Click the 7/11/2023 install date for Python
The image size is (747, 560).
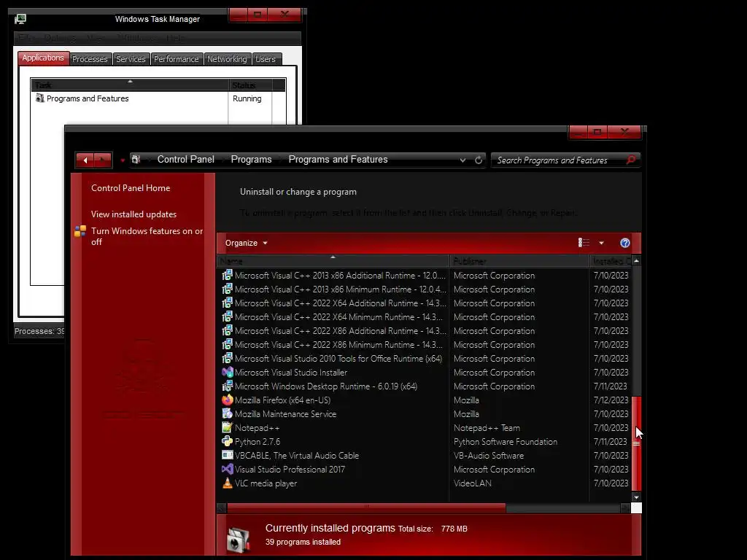tap(611, 441)
